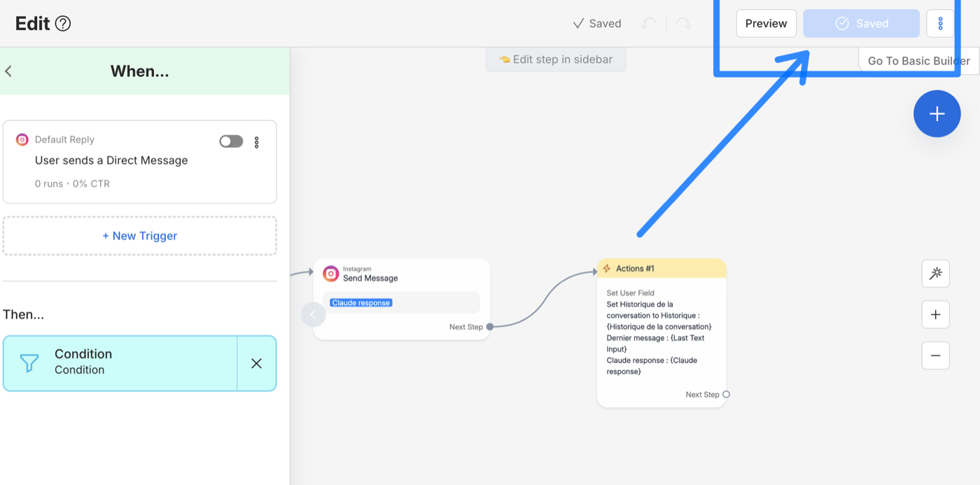The image size is (980, 485).
Task: Click the Edit step in sidebar hint
Action: tap(556, 59)
